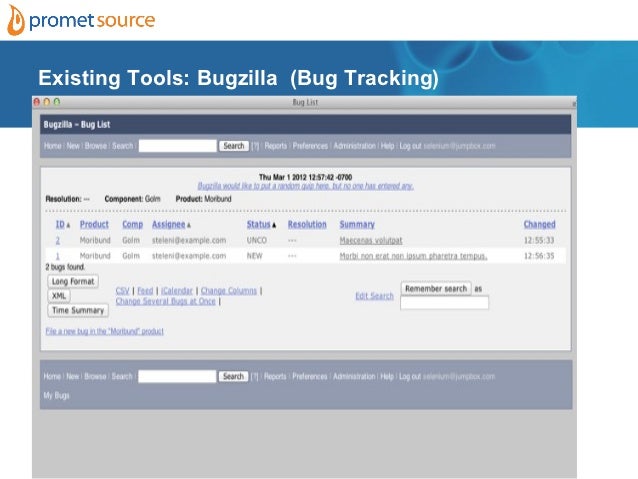Viewport: 638px width, 479px height.
Task: Export the bug list via CSV link
Action: pos(122,291)
